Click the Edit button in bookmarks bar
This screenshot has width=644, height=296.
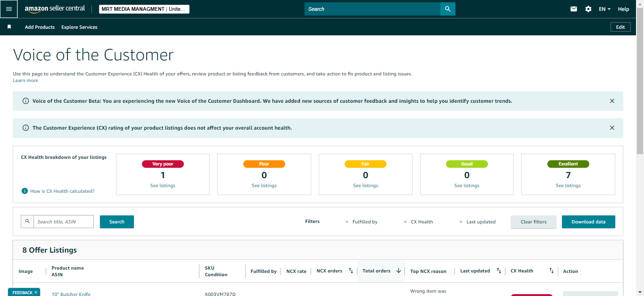point(620,27)
